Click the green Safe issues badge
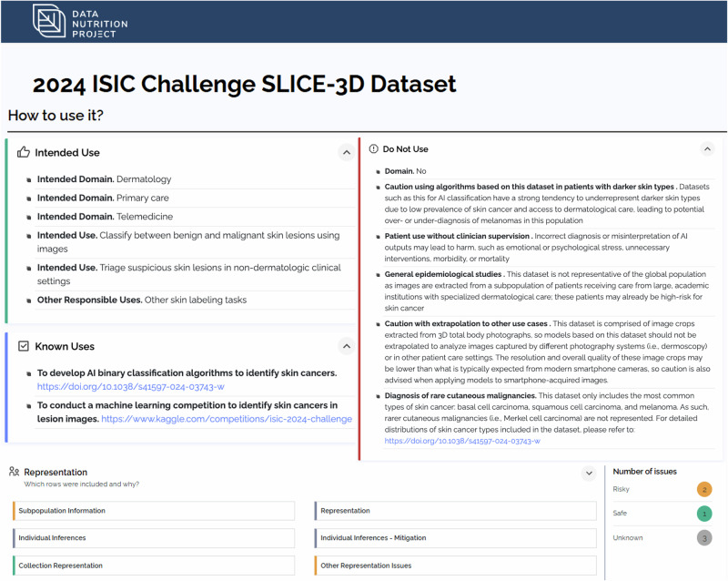The width and height of the screenshot is (728, 581). 703,514
